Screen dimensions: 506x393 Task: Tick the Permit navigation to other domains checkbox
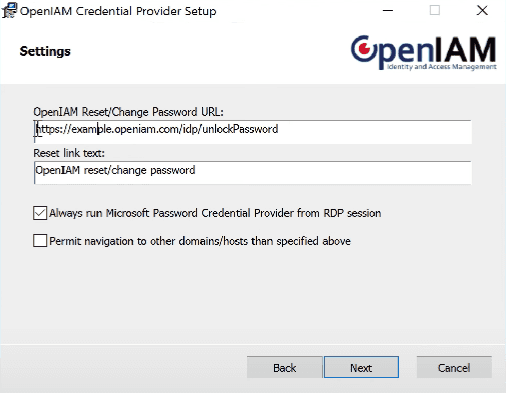click(x=40, y=241)
